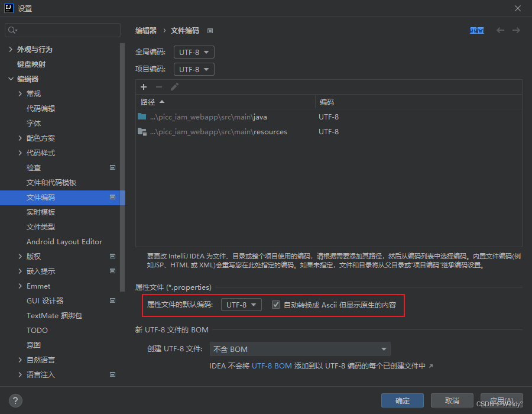Expand the 版权 node arrow

pos(20,257)
